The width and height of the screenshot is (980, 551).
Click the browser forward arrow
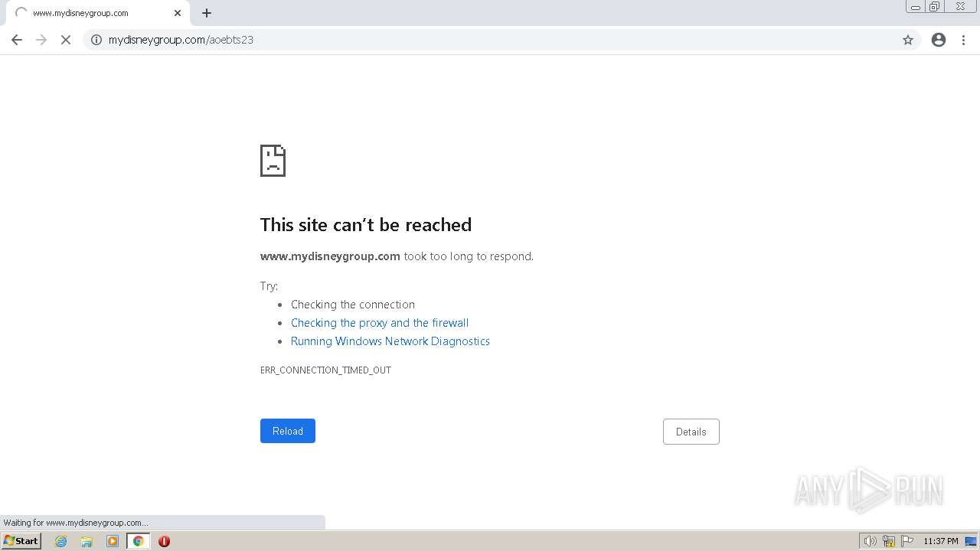point(41,40)
